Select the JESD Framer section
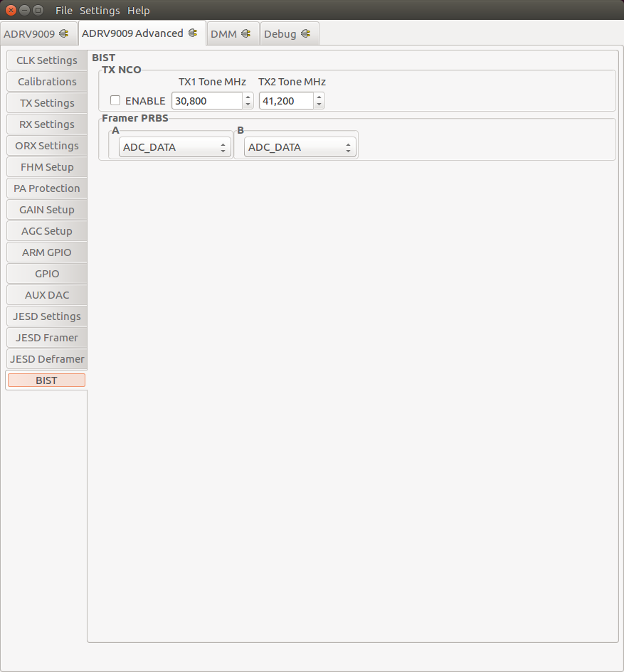This screenshot has height=672, width=624. 46,338
